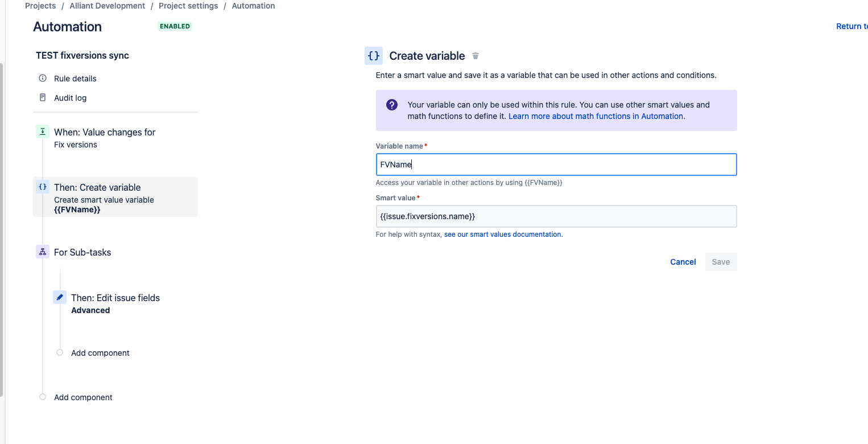
Task: Click the rule name TEST fixversions sync
Action: click(82, 55)
